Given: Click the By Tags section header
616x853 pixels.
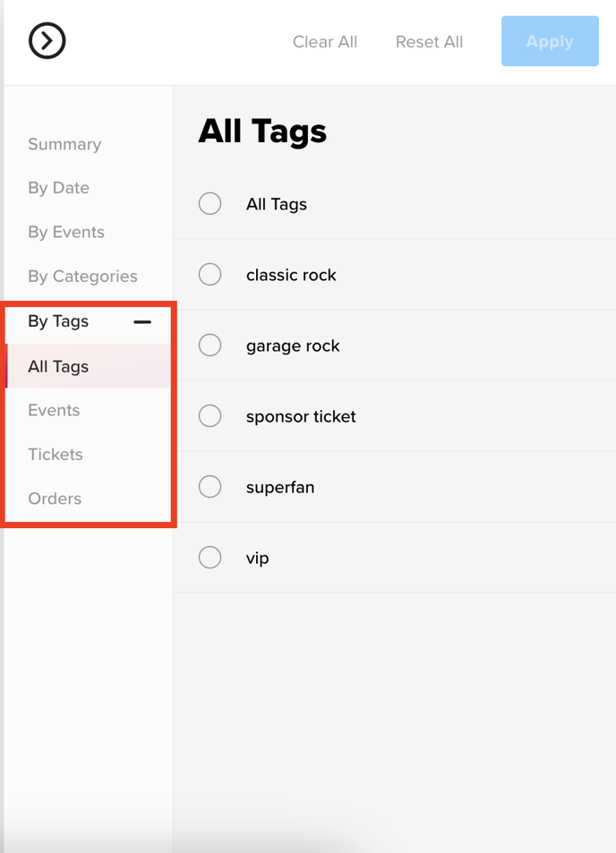Looking at the screenshot, I should pyautogui.click(x=58, y=321).
